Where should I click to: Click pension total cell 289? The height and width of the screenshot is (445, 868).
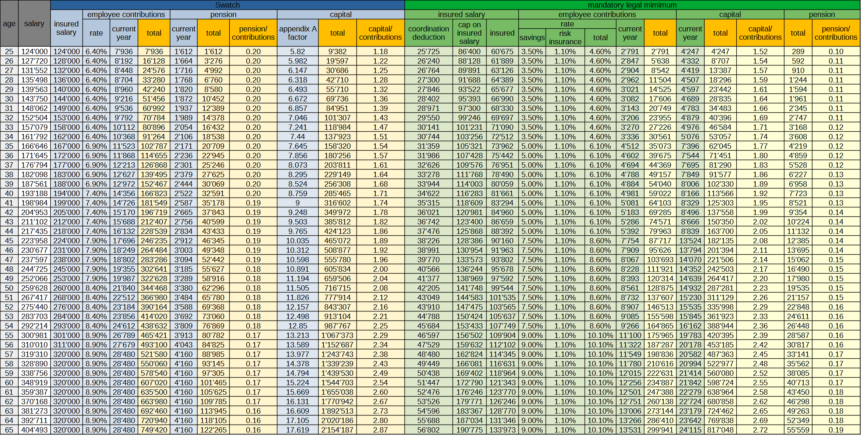pyautogui.click(x=798, y=51)
